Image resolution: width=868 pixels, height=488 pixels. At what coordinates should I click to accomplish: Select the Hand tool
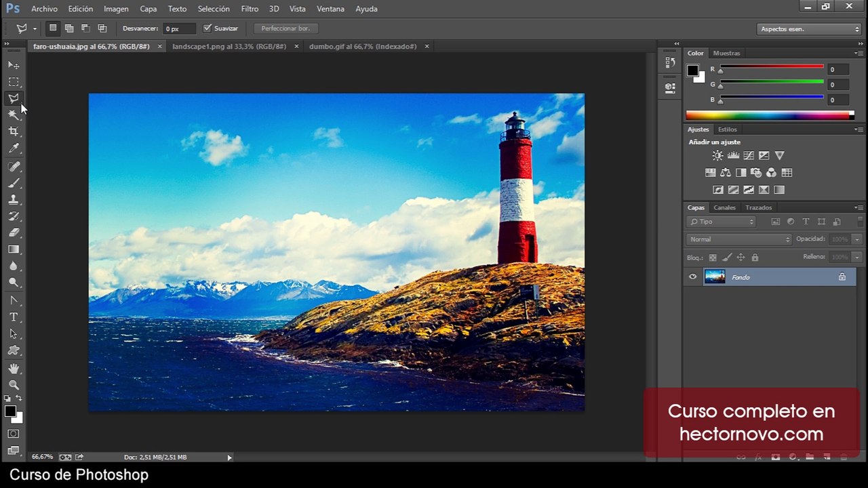[14, 368]
